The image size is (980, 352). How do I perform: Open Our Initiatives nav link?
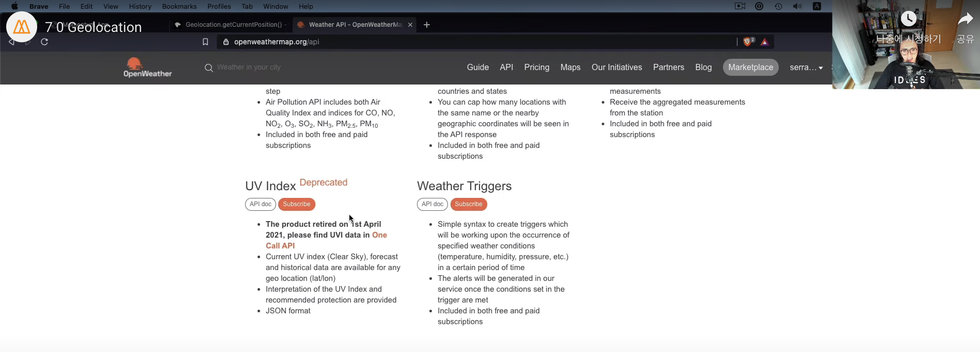point(617,67)
